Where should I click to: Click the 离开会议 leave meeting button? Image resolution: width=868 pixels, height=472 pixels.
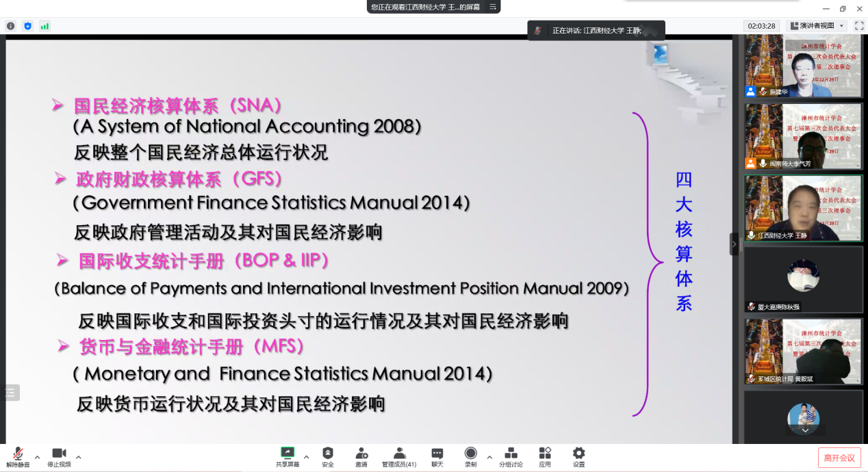coord(839,458)
